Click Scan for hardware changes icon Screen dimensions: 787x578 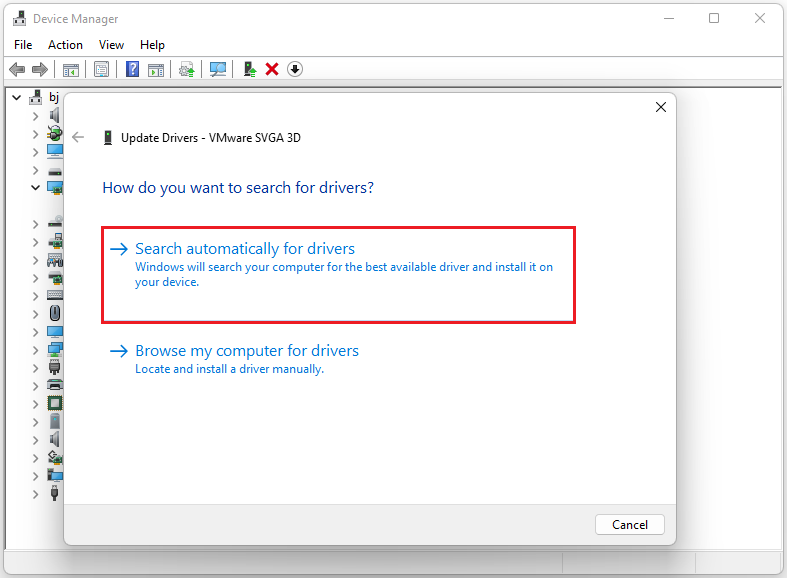217,69
